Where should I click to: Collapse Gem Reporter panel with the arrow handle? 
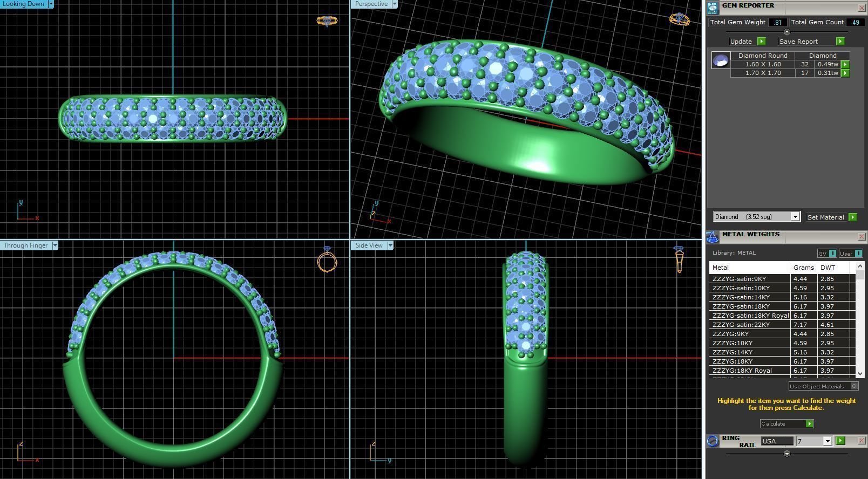click(x=786, y=32)
